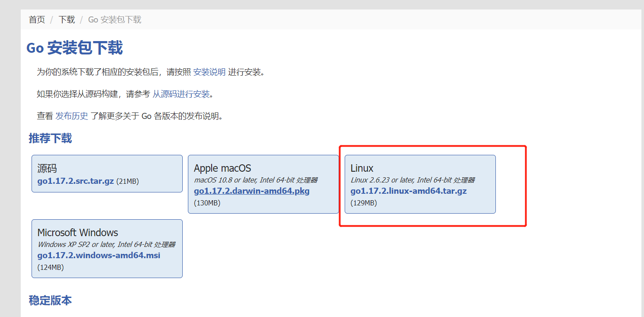Select the Linux card title
644x317 pixels.
pyautogui.click(x=362, y=168)
